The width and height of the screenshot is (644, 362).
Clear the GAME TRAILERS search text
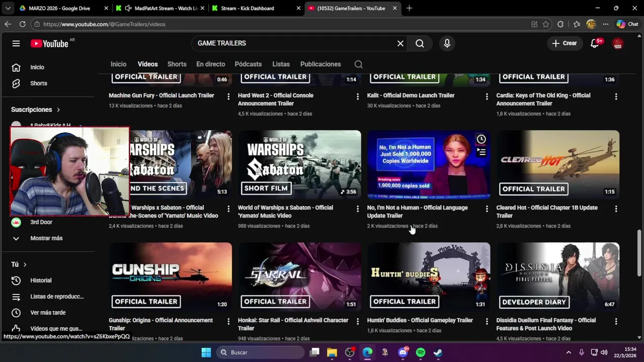(400, 44)
